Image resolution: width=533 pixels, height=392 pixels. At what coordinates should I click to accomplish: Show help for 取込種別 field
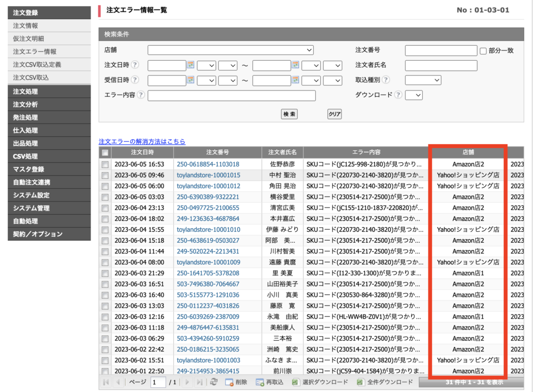tap(386, 80)
